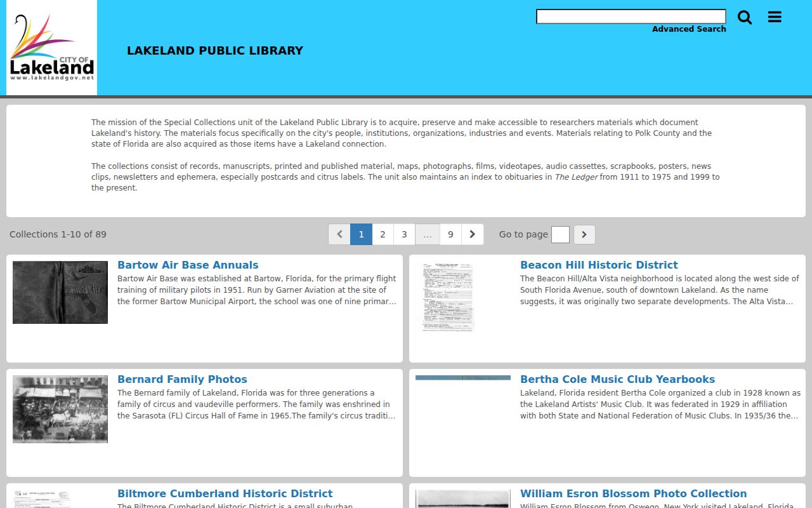Click the 'Collections 1-10 of 89' text
The image size is (812, 508).
click(58, 234)
